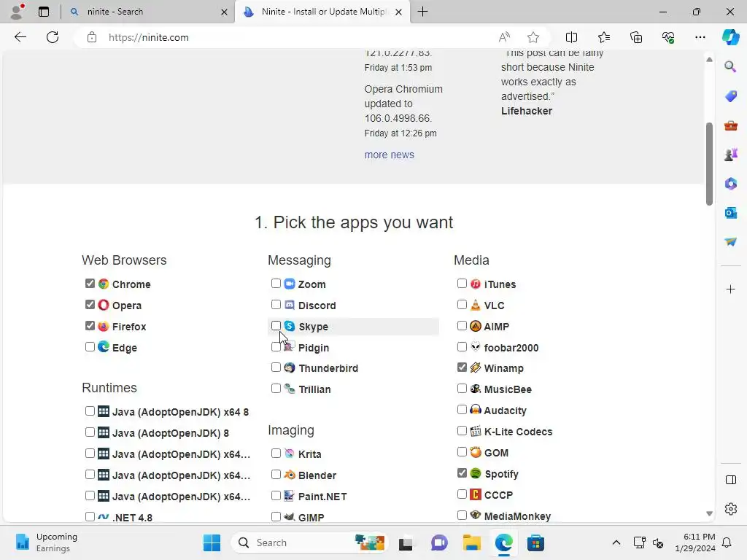This screenshot has width=747, height=560.
Task: Check the K-Lite Codecs checkbox
Action: (462, 431)
